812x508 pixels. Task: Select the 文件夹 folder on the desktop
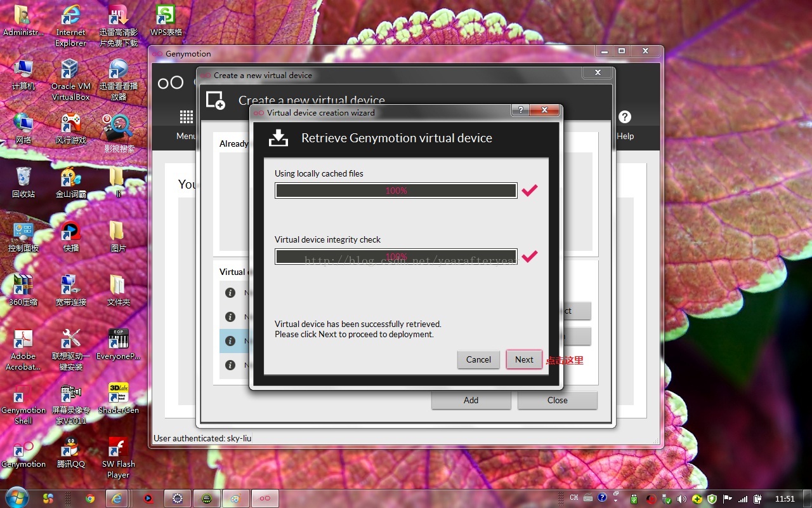tap(118, 291)
